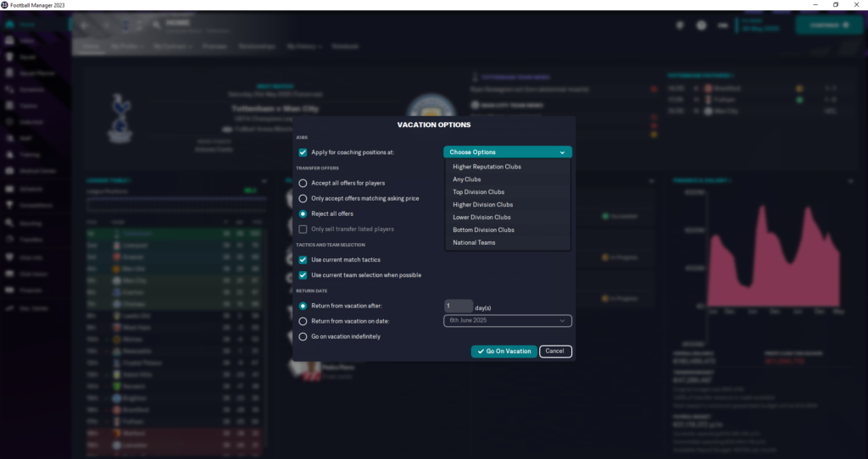Open the 6th June 2025 date dropdown
Screen dimensions: 868x459
507,321
